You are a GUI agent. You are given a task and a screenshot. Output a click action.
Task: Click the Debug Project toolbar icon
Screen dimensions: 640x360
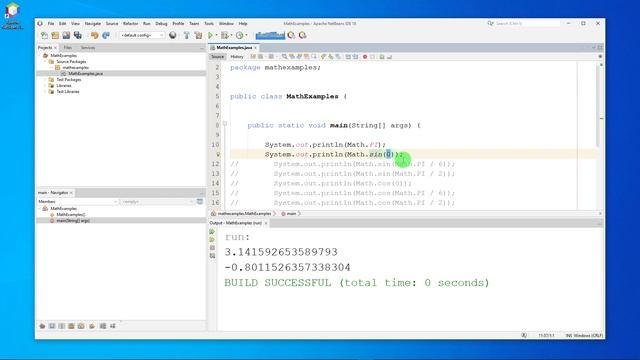(224, 36)
